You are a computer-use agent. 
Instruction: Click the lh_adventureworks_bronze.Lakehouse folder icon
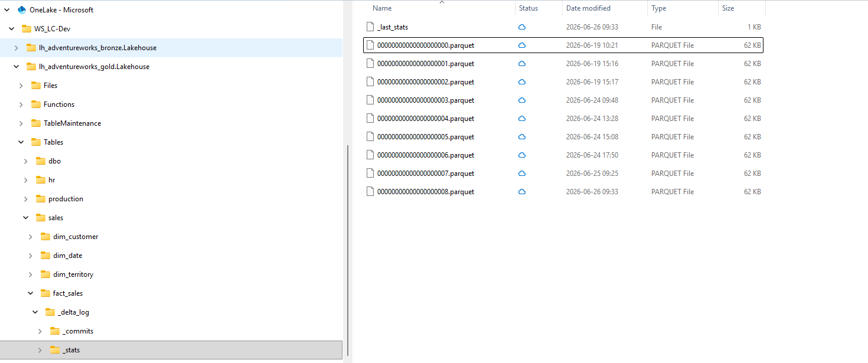point(31,48)
